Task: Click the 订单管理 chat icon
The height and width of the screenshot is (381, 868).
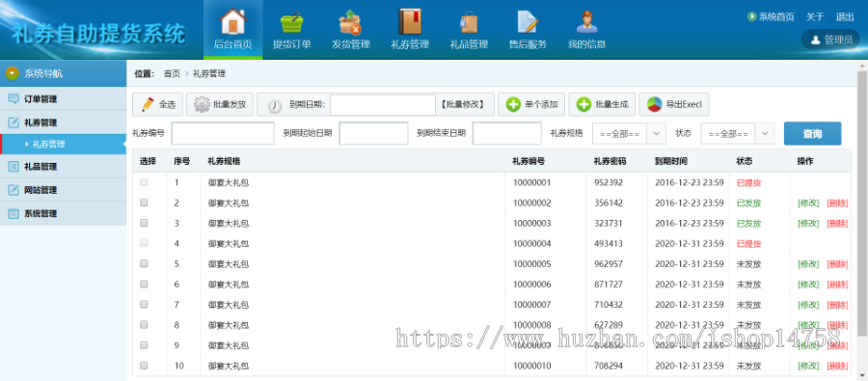Action: pos(14,99)
